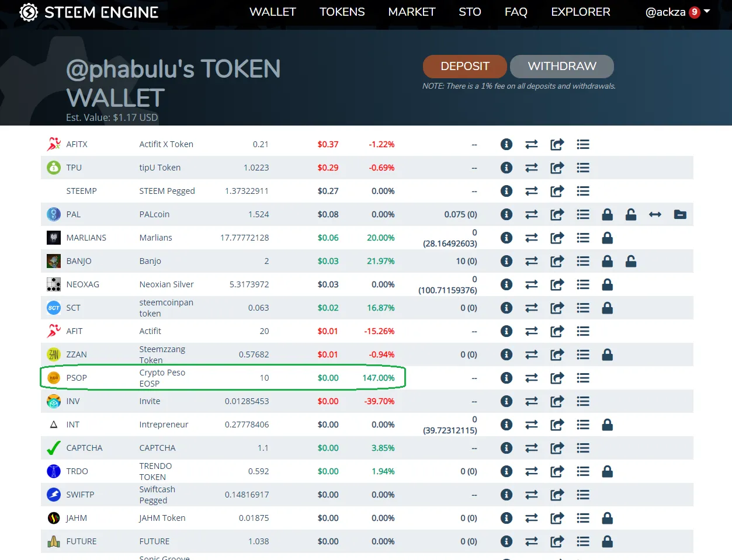Click the TRENDO TOKEN name
Viewport: 732px width, 560px height.
(x=155, y=471)
